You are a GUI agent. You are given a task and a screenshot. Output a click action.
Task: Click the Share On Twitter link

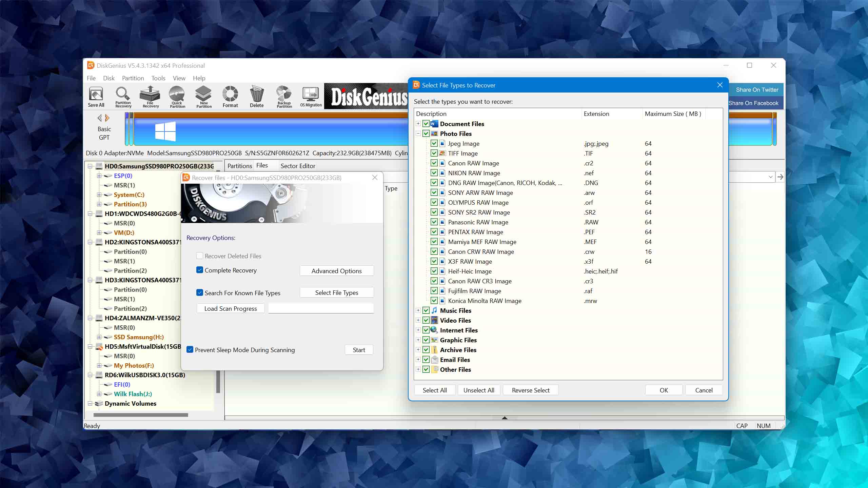click(x=757, y=90)
